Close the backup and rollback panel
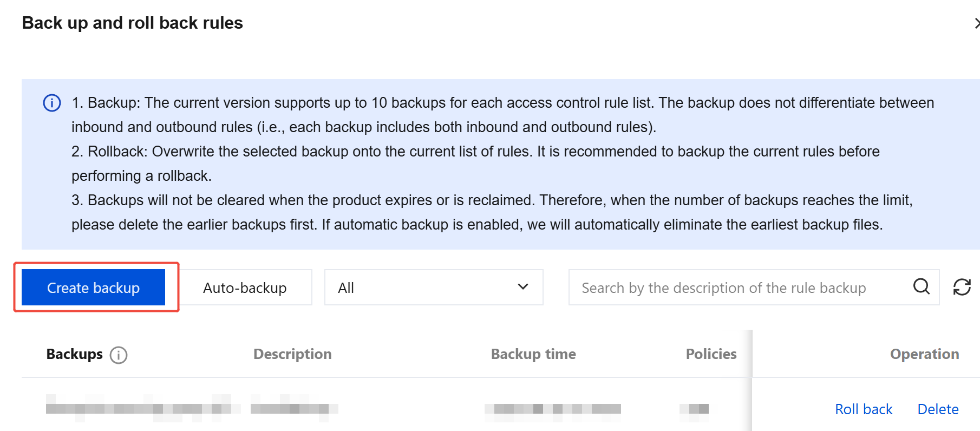This screenshot has height=431, width=980. coord(976,23)
